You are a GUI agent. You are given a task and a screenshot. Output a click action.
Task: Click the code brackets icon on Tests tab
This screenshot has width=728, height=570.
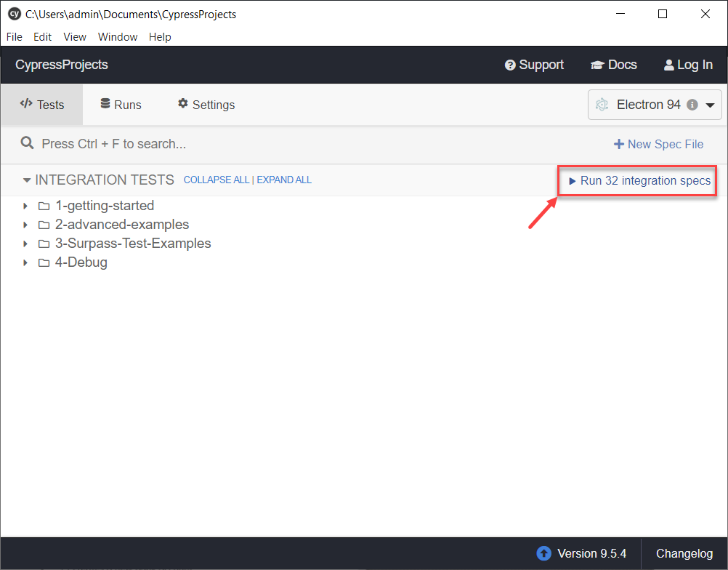[x=26, y=103]
